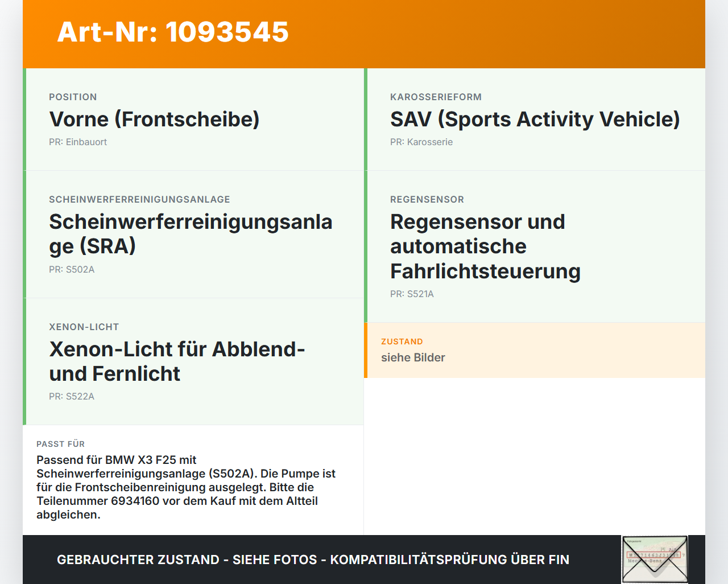Screen dimensions: 728x584
Task: Click the "PR: S521A" caption
Action: (x=412, y=294)
